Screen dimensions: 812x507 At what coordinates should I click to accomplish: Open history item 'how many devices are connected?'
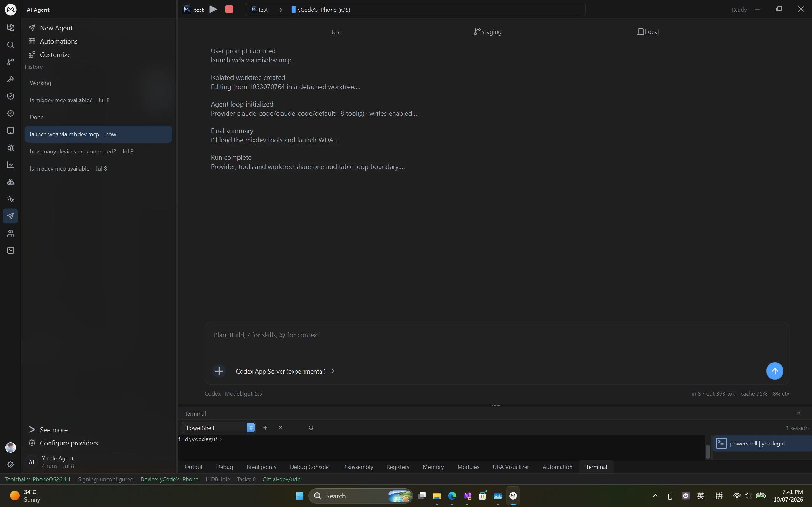pyautogui.click(x=99, y=152)
